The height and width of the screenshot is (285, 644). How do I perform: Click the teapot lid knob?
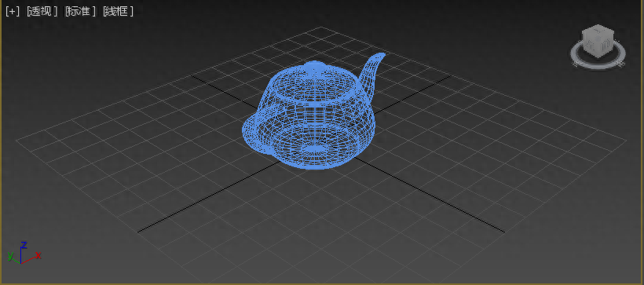point(314,67)
